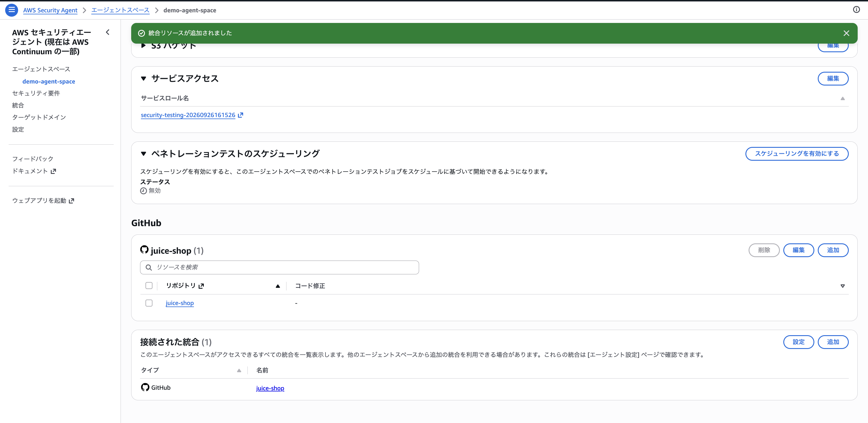Focus the リソースを検索 search field
The height and width of the screenshot is (423, 868).
pyautogui.click(x=279, y=267)
